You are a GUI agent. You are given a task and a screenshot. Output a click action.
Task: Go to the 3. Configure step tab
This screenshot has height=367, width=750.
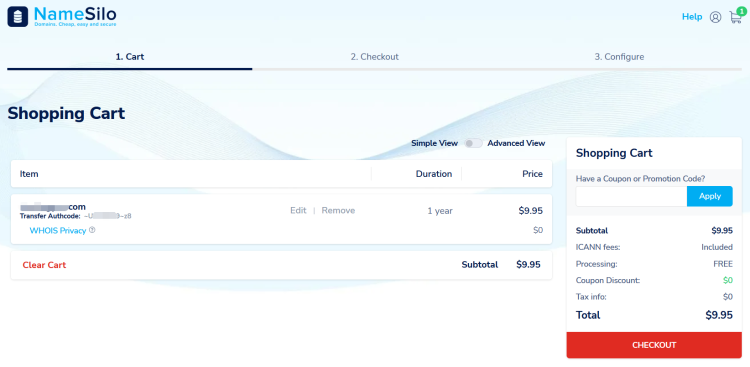[619, 57]
